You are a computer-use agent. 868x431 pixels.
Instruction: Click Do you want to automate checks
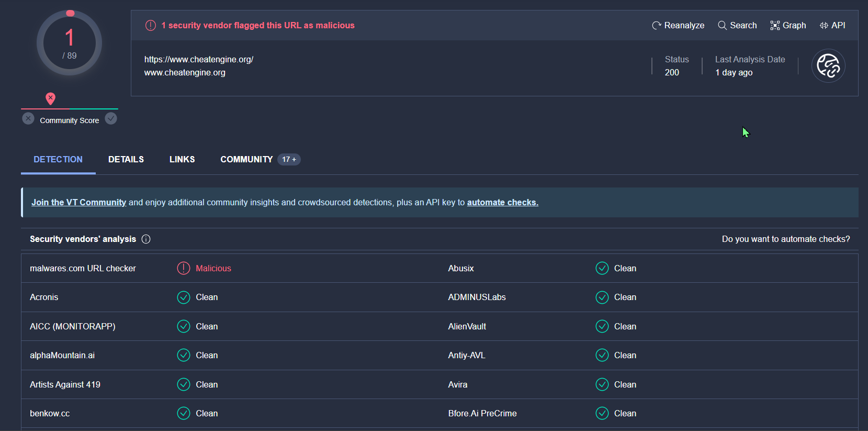786,239
